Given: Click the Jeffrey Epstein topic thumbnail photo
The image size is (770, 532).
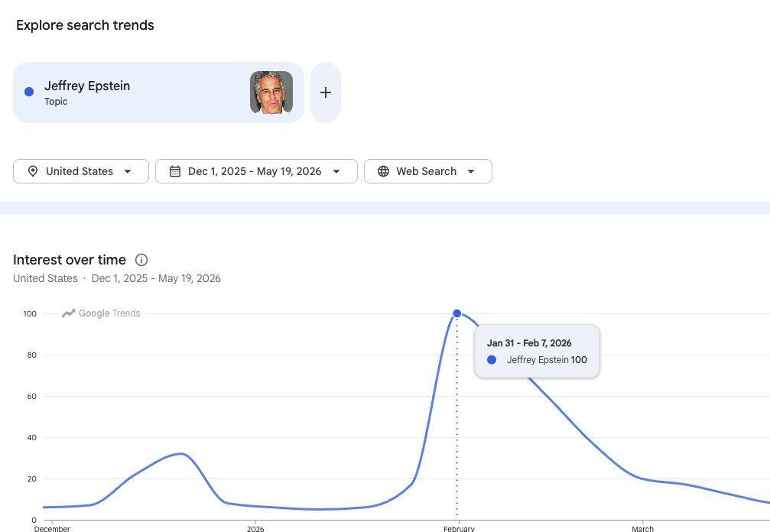Looking at the screenshot, I should point(271,92).
